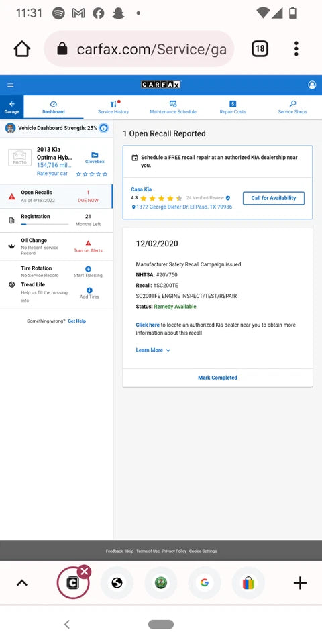
Task: Expand Learn More recall details
Action: click(x=153, y=350)
